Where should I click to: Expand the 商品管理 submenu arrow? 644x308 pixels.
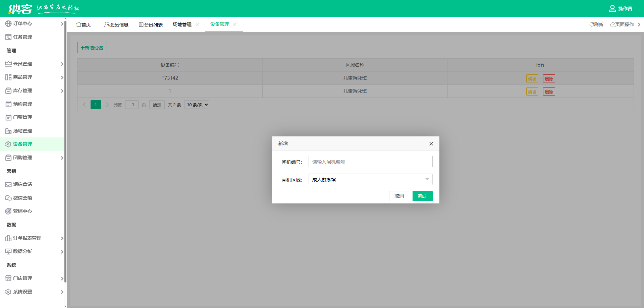click(62, 77)
